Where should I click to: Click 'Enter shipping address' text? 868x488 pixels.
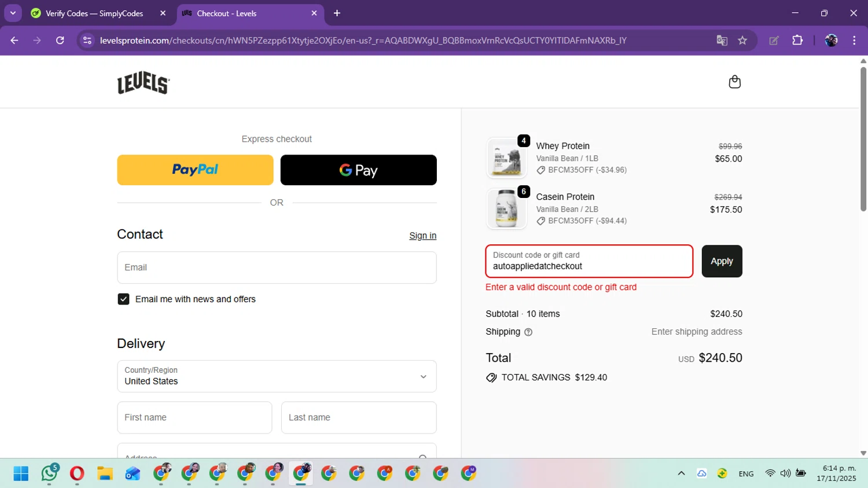(697, 332)
